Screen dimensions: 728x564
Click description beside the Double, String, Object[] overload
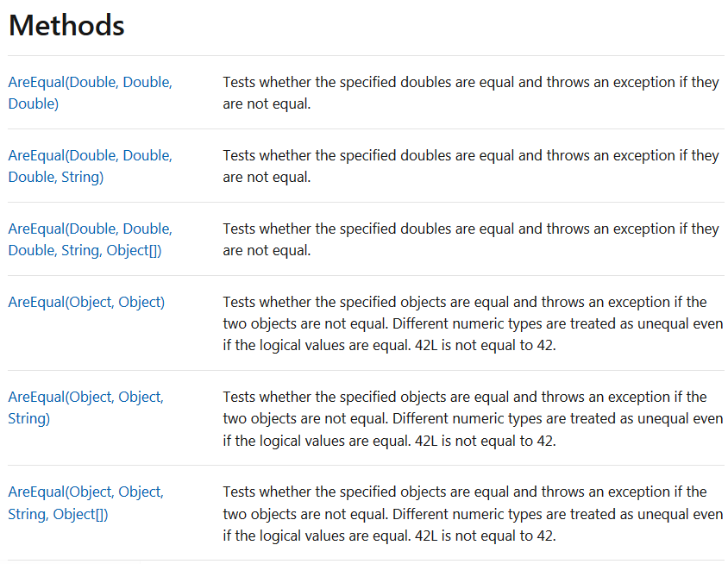(471, 240)
